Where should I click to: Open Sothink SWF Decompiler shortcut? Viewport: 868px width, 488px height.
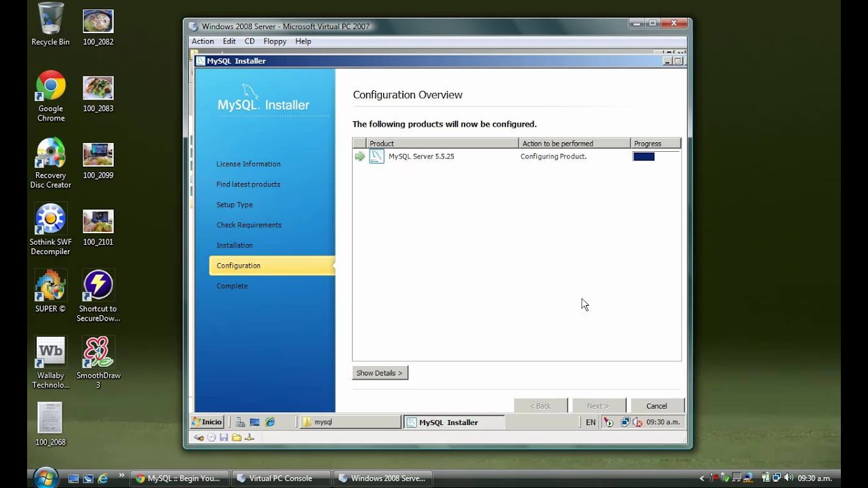pyautogui.click(x=50, y=230)
